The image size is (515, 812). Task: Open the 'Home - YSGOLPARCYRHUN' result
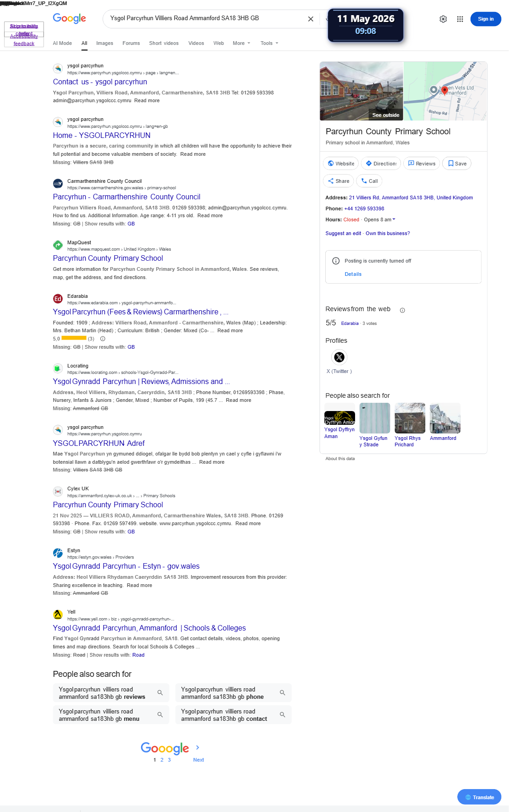pyautogui.click(x=102, y=136)
